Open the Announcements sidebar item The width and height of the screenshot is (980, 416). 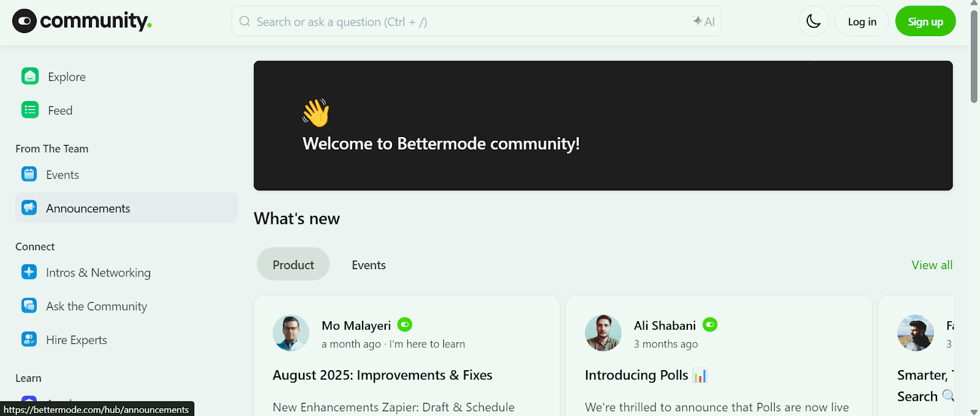click(x=127, y=208)
